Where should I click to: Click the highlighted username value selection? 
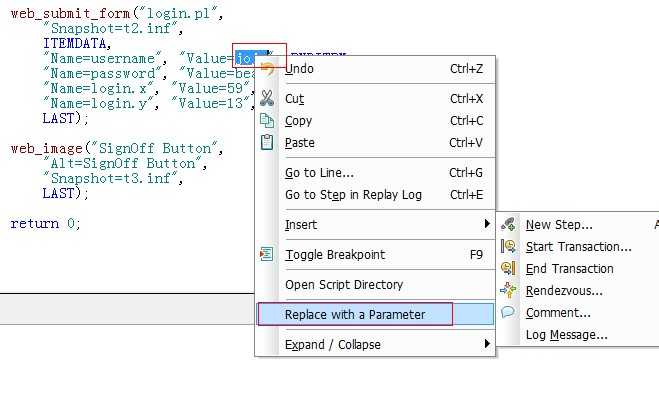point(250,58)
